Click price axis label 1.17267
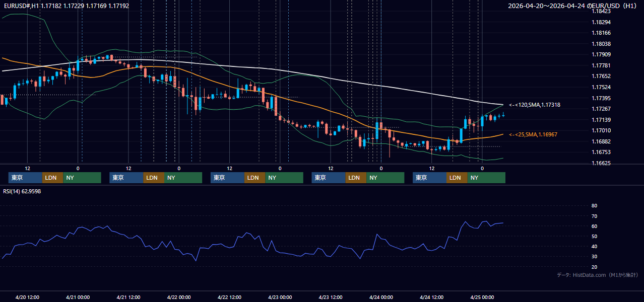Viewport: 644px width, 302px height. 602,109
